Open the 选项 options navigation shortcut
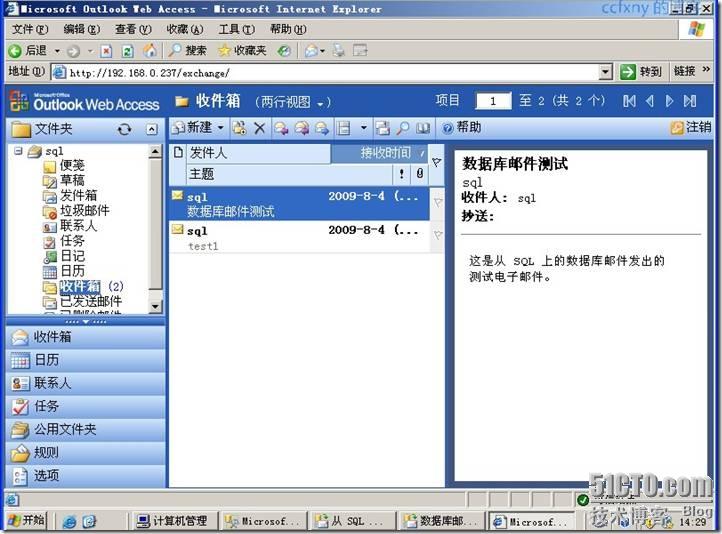 86,476
